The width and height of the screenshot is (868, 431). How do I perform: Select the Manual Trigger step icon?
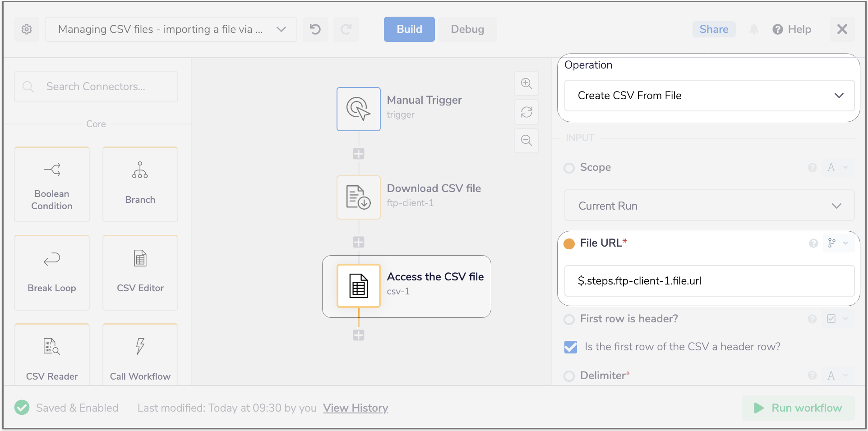point(359,109)
